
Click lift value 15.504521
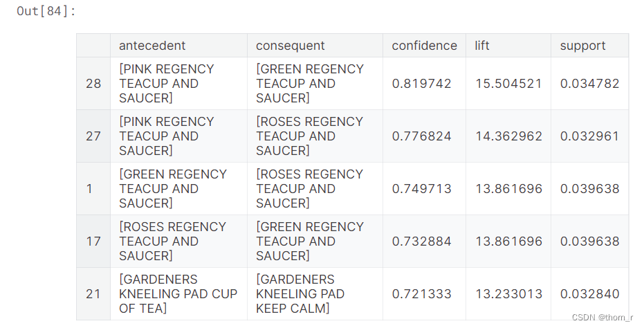(508, 84)
